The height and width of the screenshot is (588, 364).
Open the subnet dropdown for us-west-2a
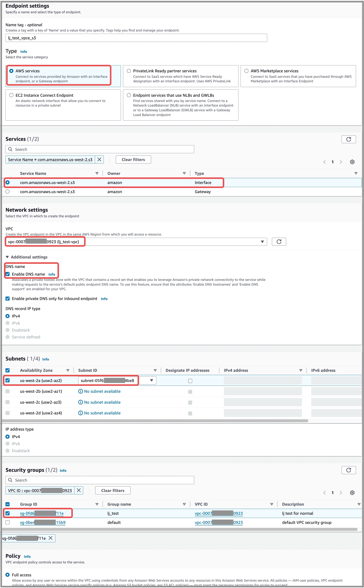[x=152, y=380]
